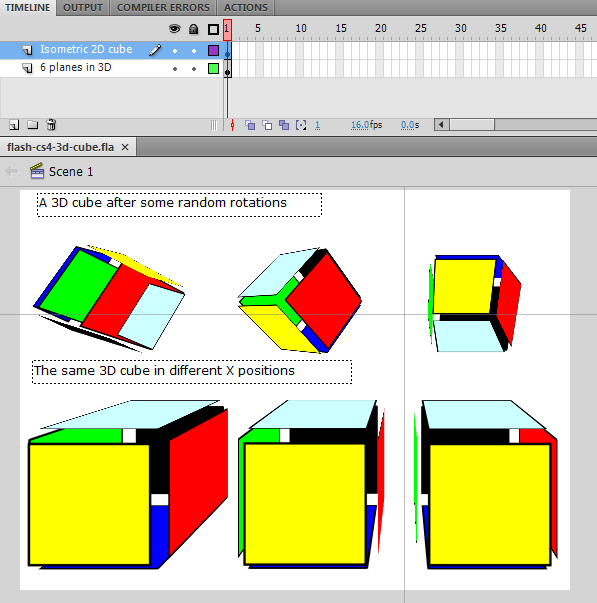The image size is (597, 603).
Task: Open the COMPILER ERRORS tab
Action: 163,8
